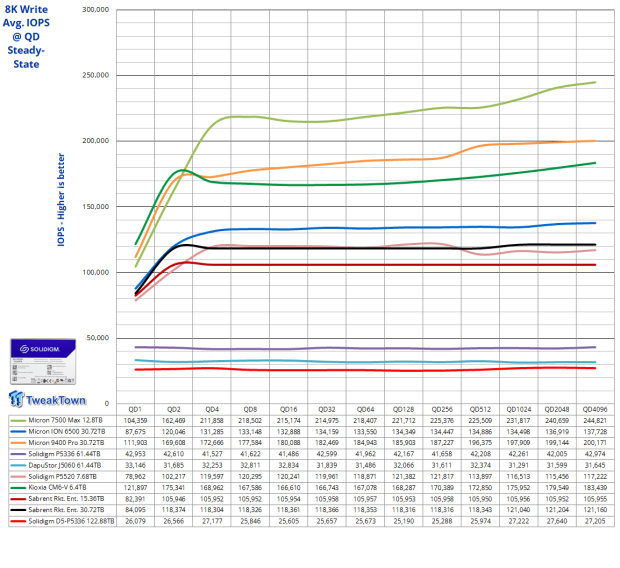This screenshot has width=620, height=568.
Task: Select DapuStor J5060 QD4096 value '31,645'
Action: [x=595, y=465]
